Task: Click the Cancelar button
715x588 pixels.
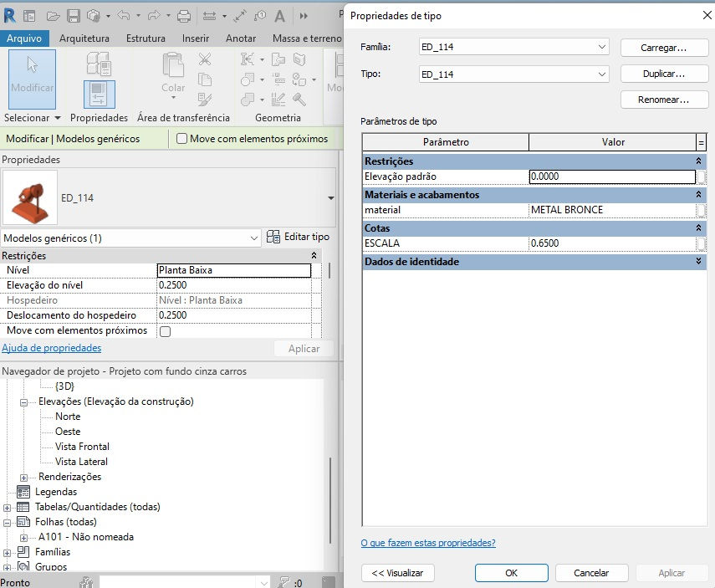Action: point(591,573)
